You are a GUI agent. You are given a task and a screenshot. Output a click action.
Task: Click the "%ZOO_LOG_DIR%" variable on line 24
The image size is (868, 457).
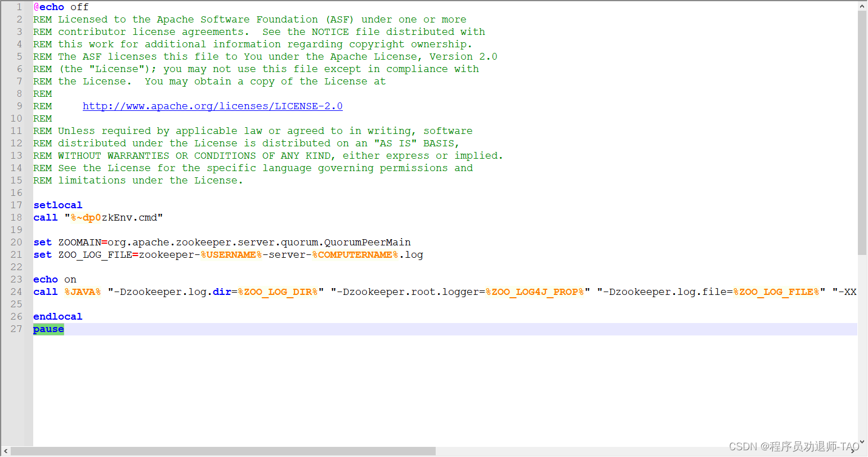[278, 292]
